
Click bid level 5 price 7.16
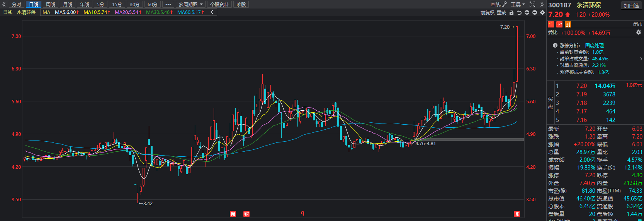581,120
